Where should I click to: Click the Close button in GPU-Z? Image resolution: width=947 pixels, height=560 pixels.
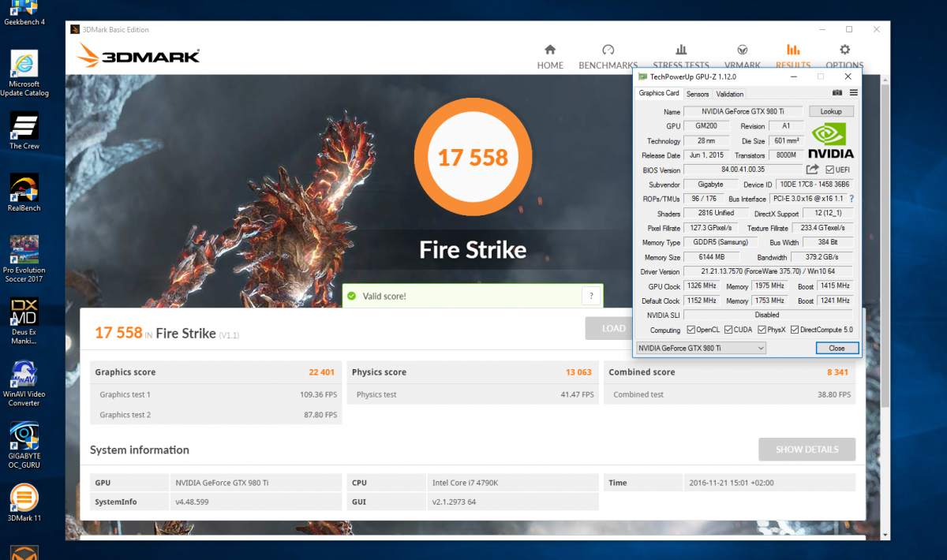[x=837, y=348]
